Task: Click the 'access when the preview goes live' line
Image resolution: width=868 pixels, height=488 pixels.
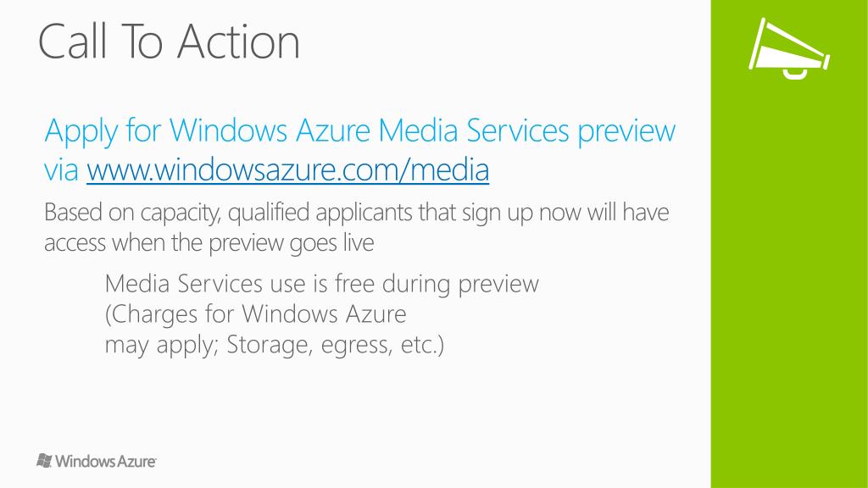Action: click(x=209, y=243)
